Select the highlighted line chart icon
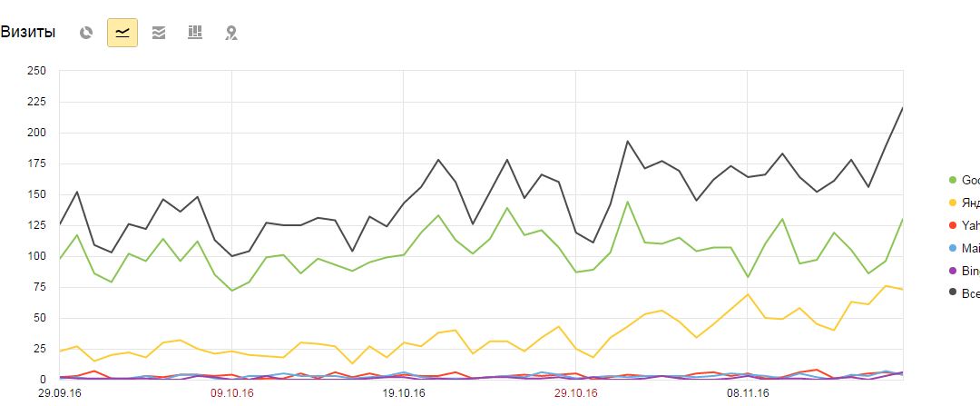 (x=122, y=33)
